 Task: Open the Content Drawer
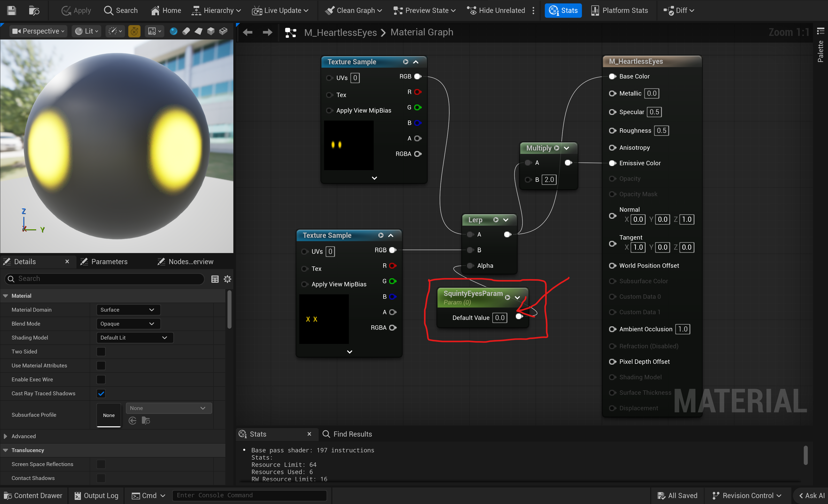click(x=33, y=495)
